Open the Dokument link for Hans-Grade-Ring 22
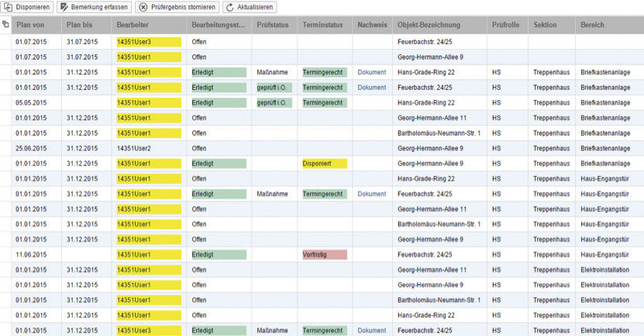 tap(371, 72)
